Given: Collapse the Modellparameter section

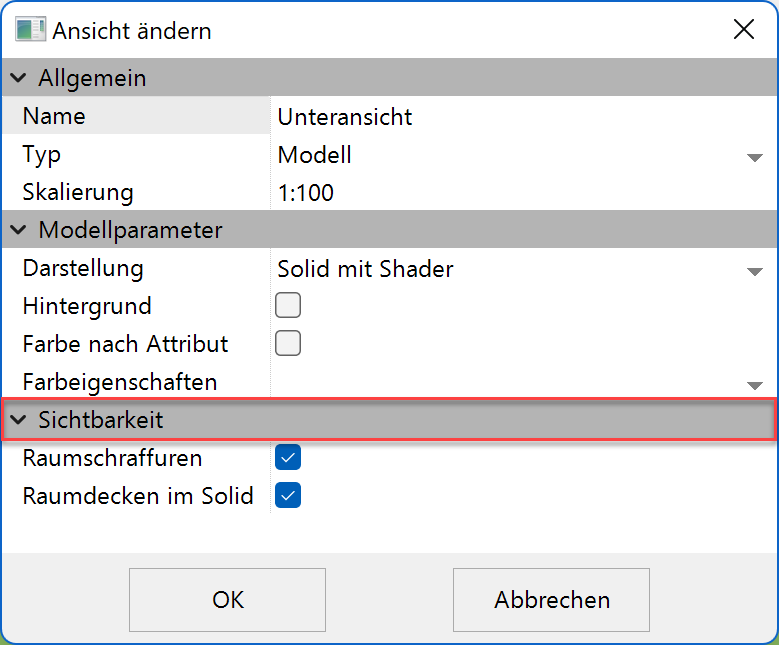Looking at the screenshot, I should tap(18, 230).
